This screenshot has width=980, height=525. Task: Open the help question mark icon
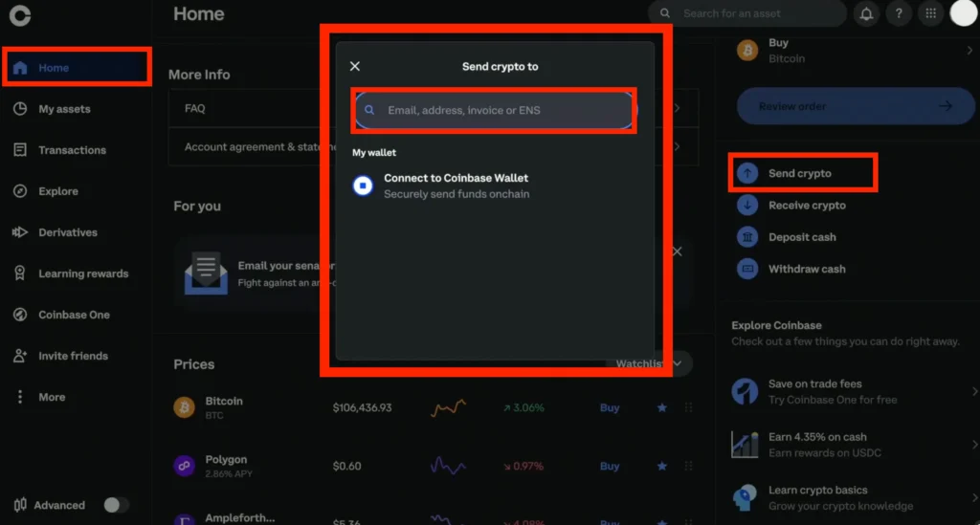point(898,13)
